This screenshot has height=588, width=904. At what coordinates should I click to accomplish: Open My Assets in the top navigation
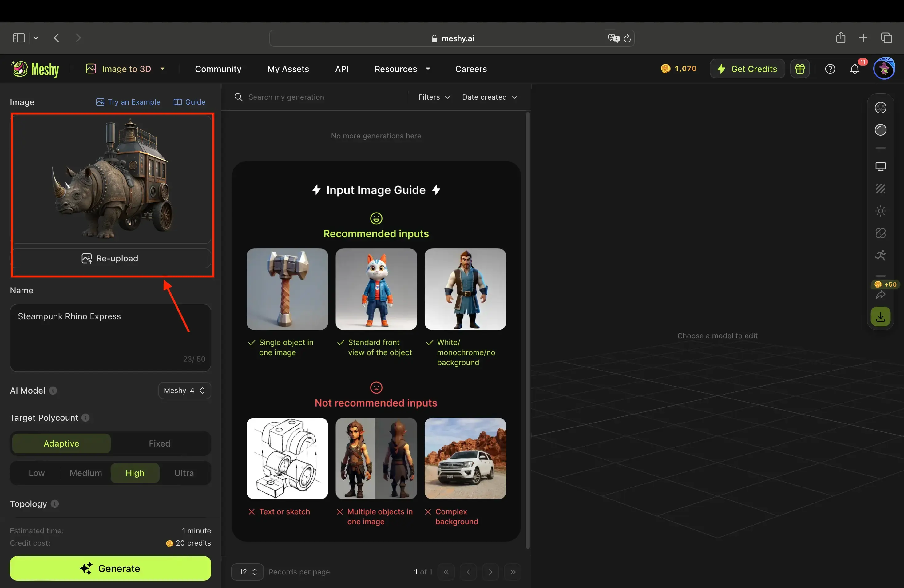288,69
